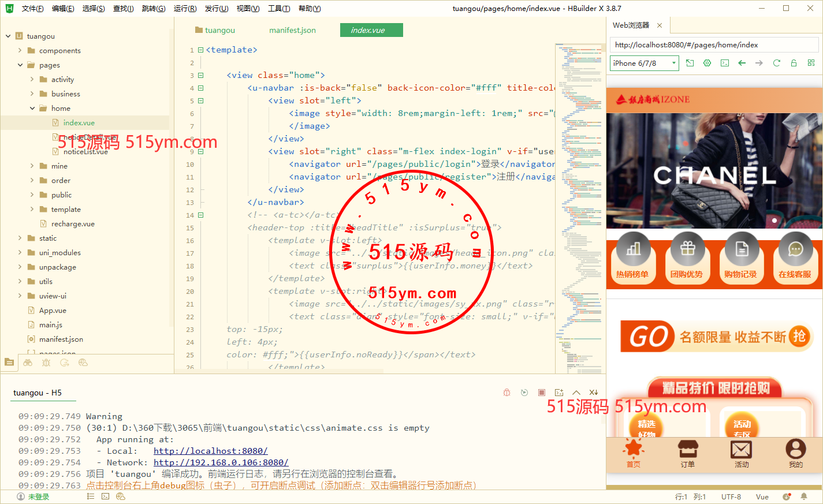
Task: Open the browser developer console icon
Action: 724,63
